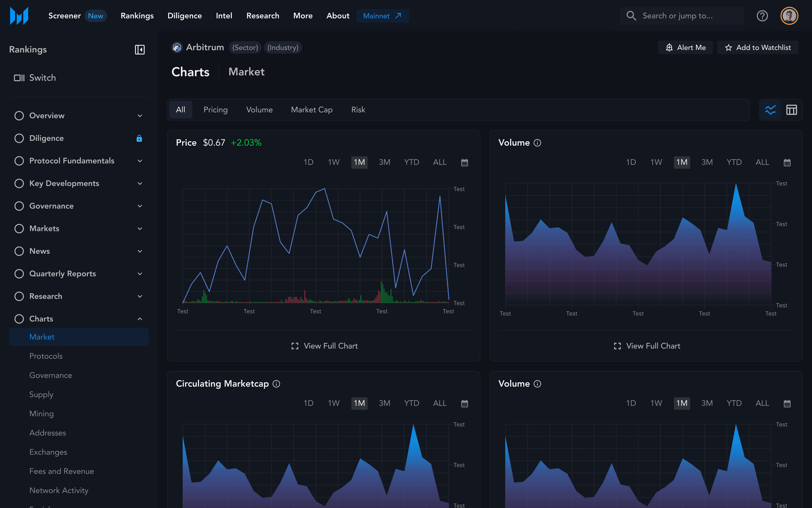This screenshot has width=812, height=508.
Task: Select the Markets circle marker
Action: (19, 228)
